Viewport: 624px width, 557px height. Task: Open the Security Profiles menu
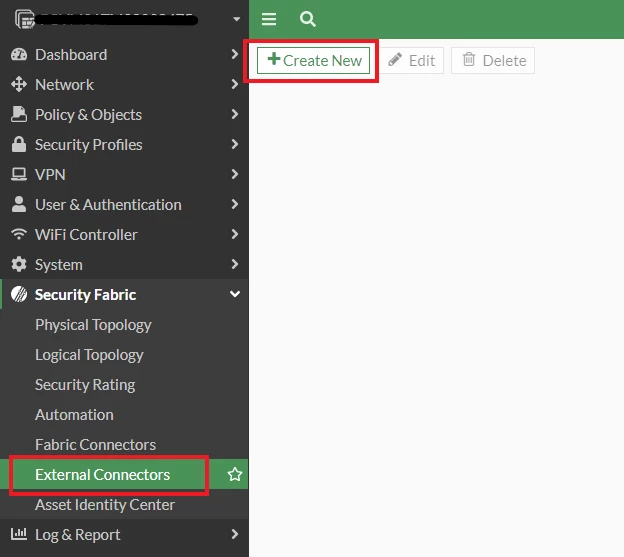click(124, 144)
